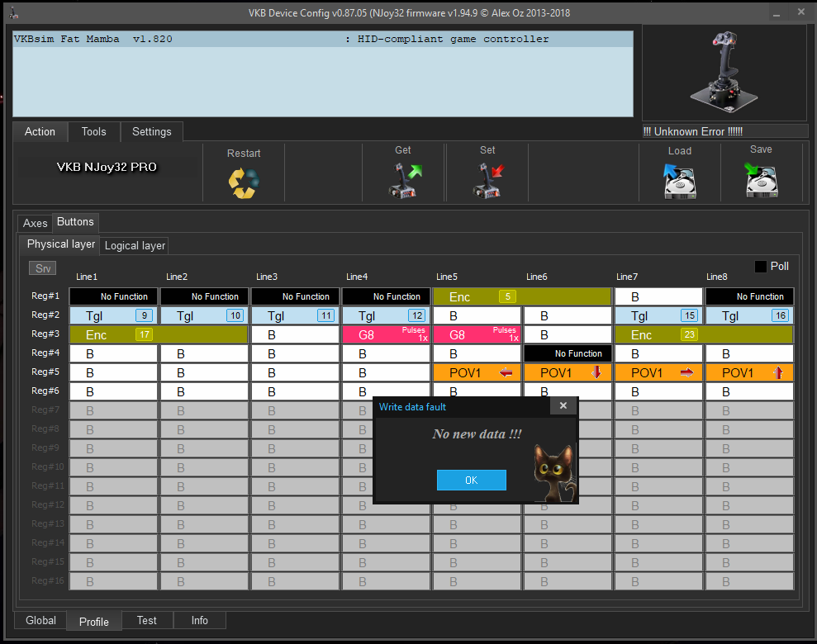
Task: Click the POV1 up arrow cell
Action: tap(749, 372)
